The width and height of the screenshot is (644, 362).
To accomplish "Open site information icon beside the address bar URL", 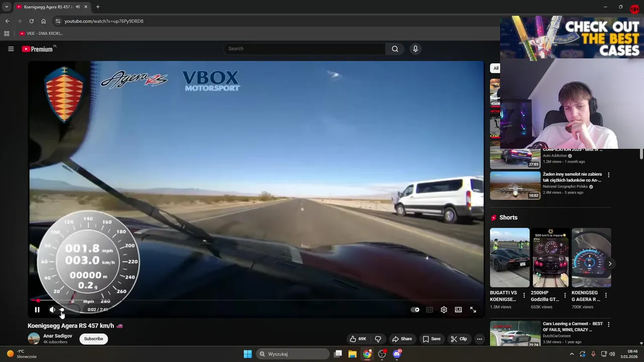I will click(58, 21).
